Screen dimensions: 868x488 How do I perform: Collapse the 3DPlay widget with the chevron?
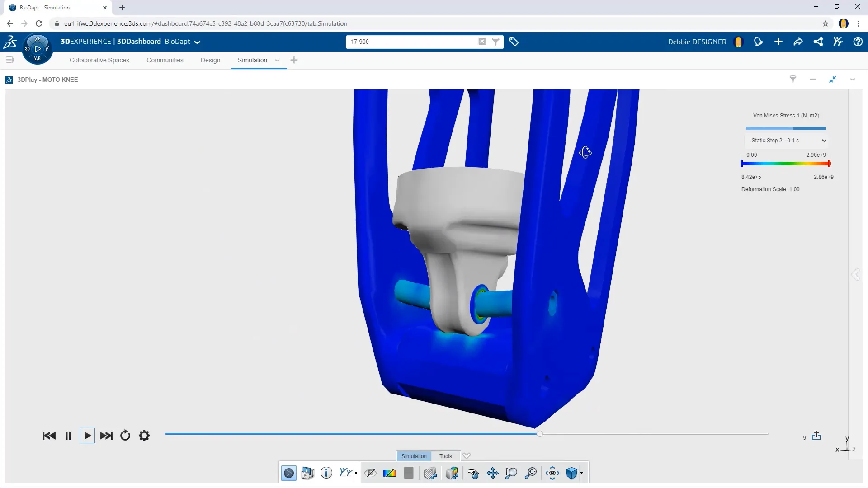(853, 80)
